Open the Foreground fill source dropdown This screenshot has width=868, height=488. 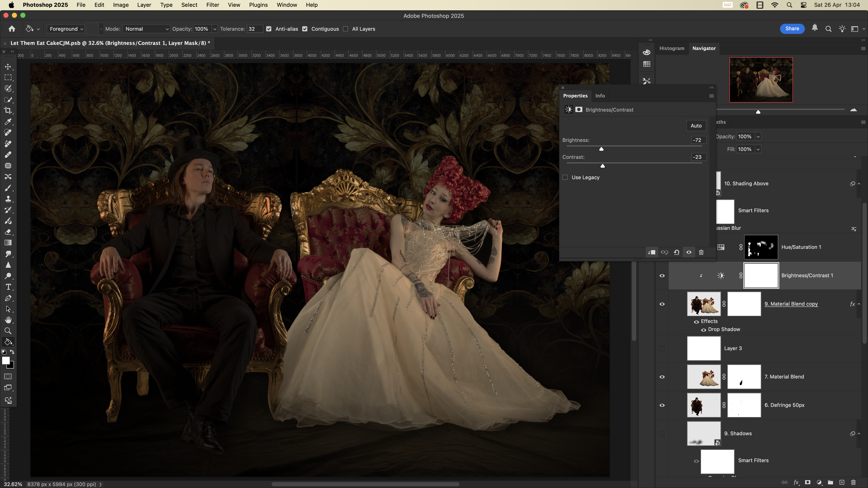pos(66,29)
